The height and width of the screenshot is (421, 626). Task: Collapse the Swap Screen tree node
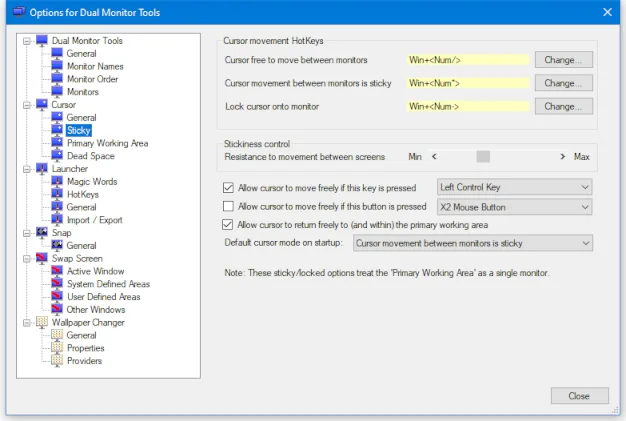click(x=27, y=259)
